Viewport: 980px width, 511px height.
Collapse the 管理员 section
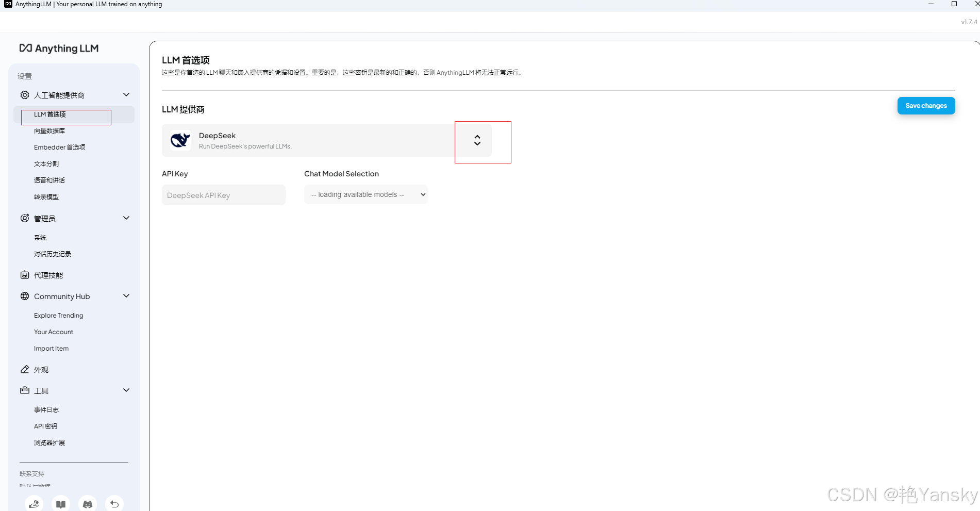tap(126, 218)
